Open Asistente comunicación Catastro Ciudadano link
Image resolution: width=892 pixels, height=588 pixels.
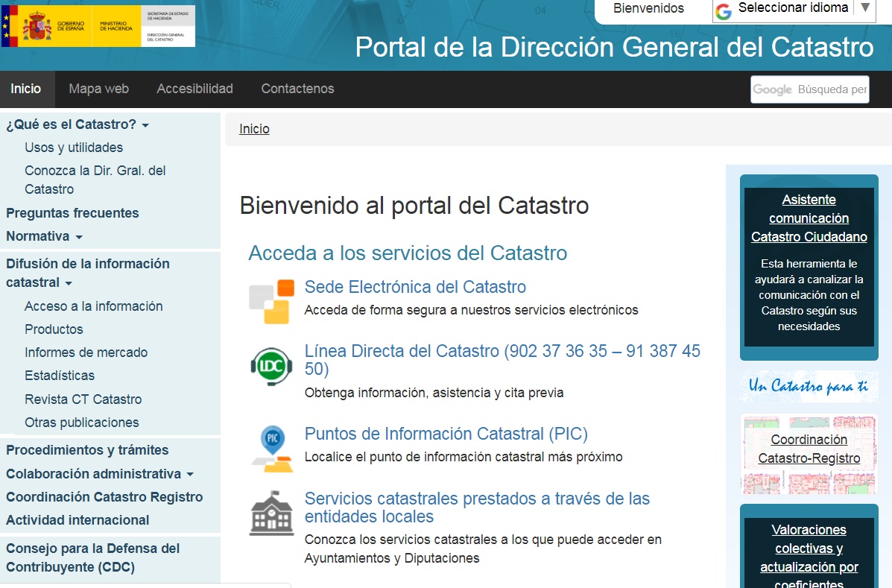point(809,218)
